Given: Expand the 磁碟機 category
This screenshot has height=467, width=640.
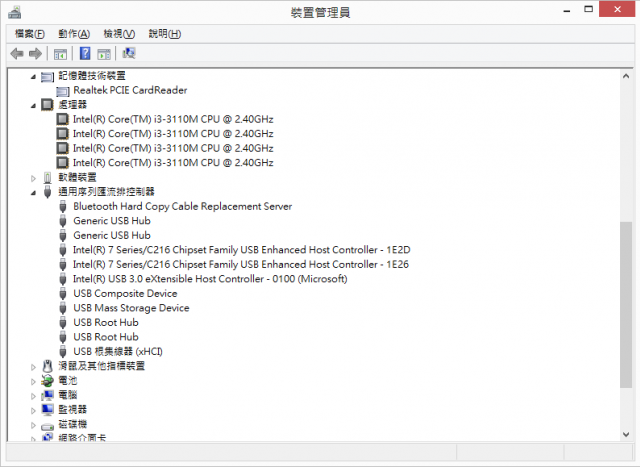Looking at the screenshot, I should pos(33,425).
